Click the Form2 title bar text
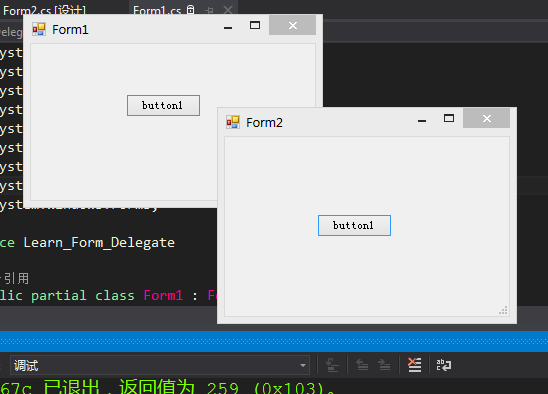This screenshot has height=394, width=548. 264,123
